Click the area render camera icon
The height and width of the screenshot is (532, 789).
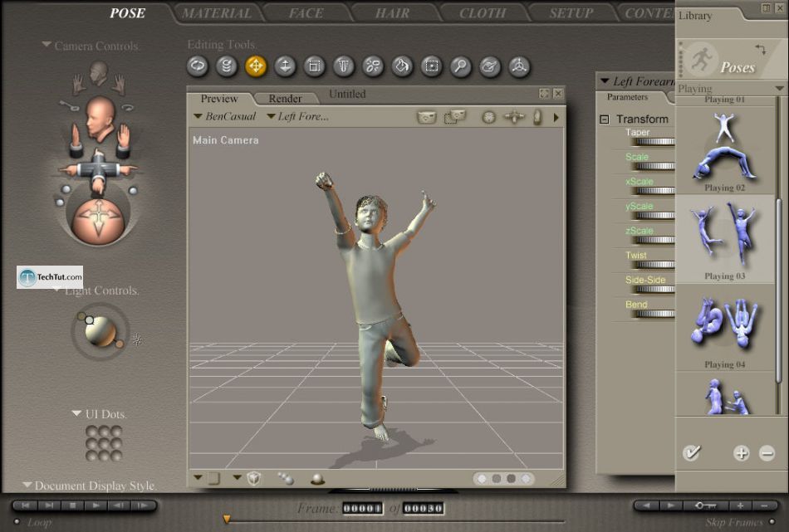point(455,117)
